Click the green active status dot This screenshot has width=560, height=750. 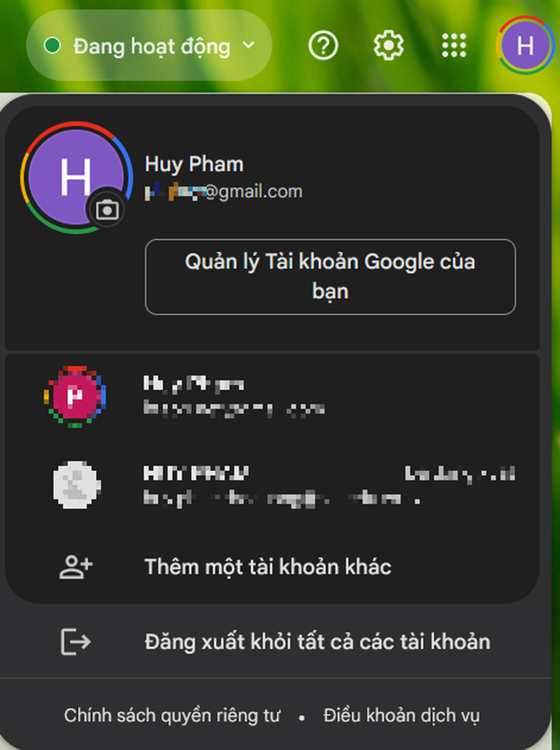coord(52,45)
